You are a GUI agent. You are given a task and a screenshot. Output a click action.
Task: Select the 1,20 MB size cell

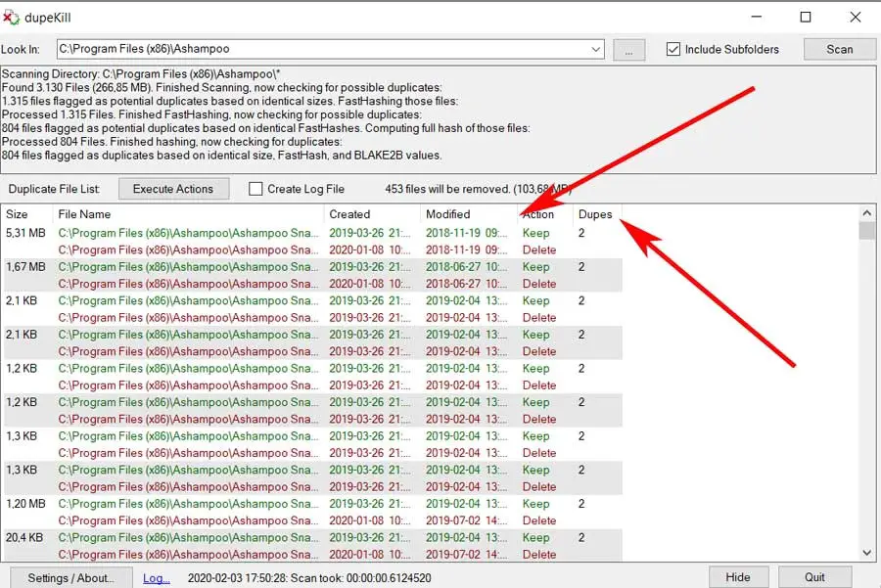[25, 504]
